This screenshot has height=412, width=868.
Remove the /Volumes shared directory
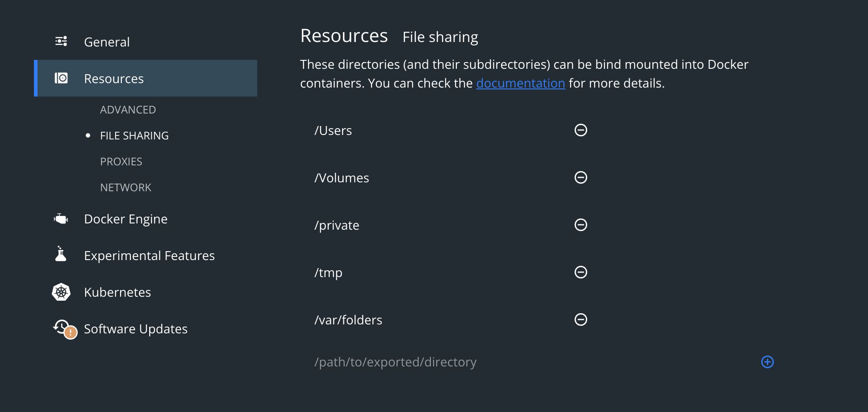pyautogui.click(x=580, y=177)
